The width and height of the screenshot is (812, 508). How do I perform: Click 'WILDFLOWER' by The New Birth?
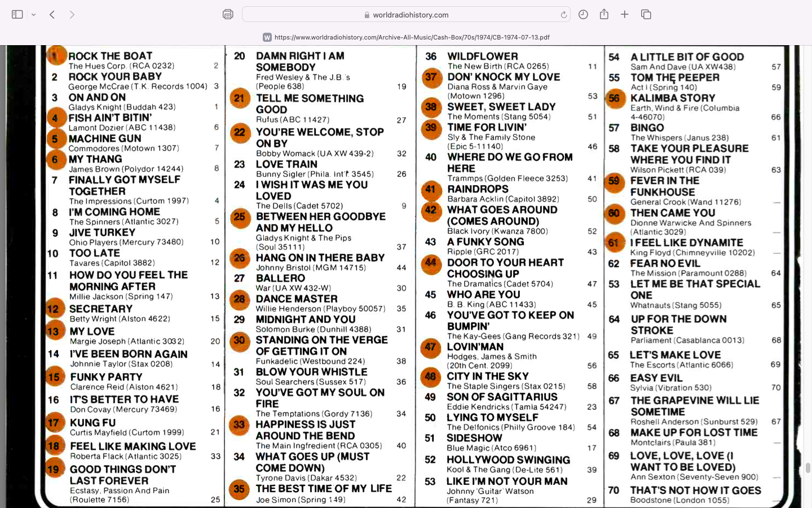(483, 56)
